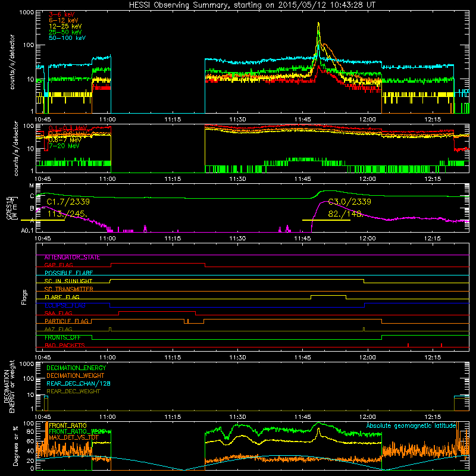Click the AAZ_FLAG label

click(58, 330)
